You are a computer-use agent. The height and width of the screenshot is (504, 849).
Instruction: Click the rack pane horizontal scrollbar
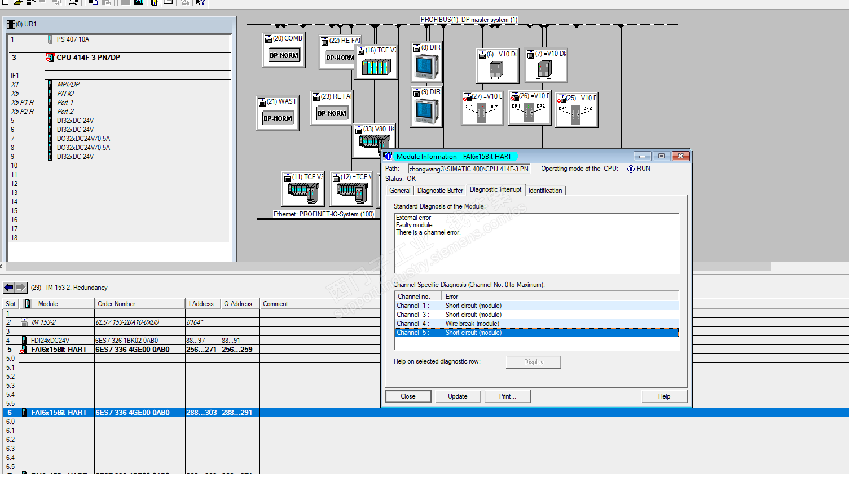pos(388,266)
